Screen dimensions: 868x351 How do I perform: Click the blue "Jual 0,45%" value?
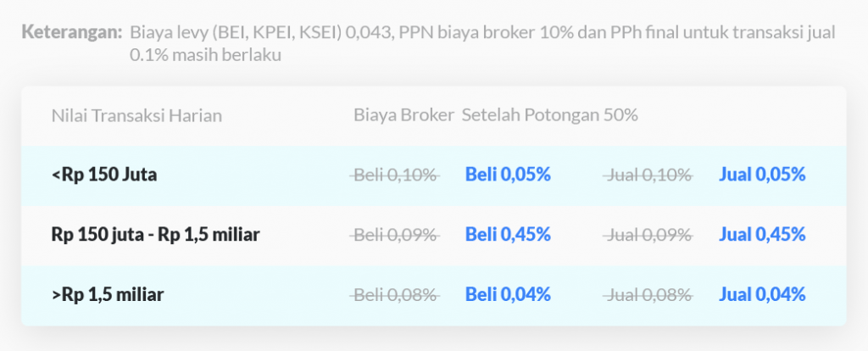[762, 235]
